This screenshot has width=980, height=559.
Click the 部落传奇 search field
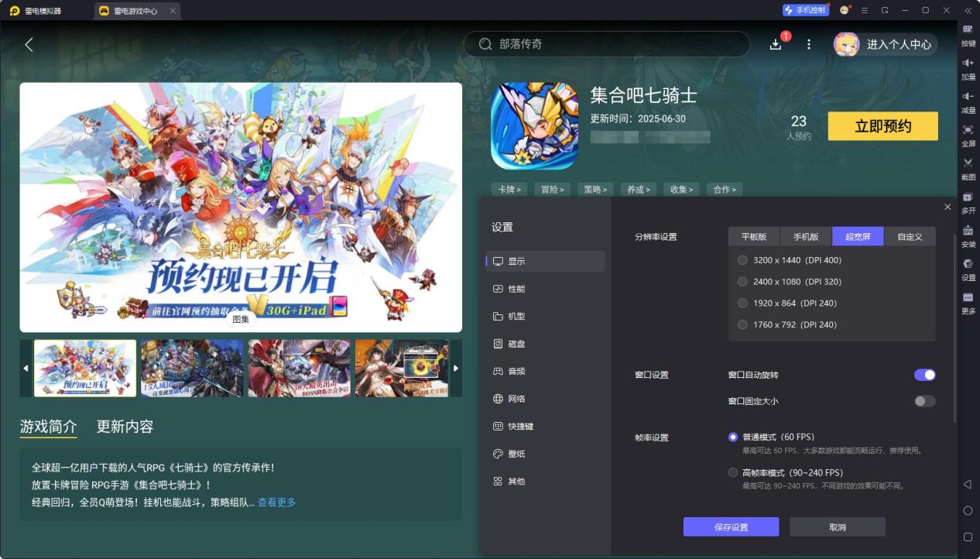(607, 44)
